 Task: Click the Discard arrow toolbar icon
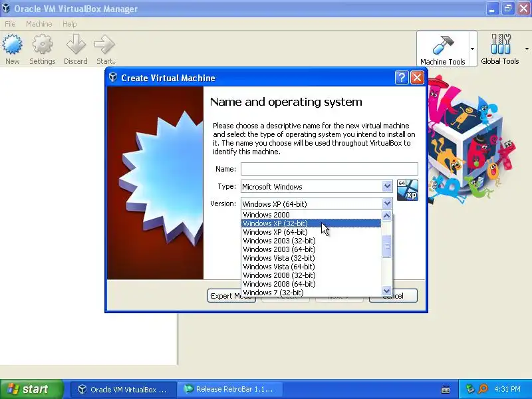pos(76,49)
